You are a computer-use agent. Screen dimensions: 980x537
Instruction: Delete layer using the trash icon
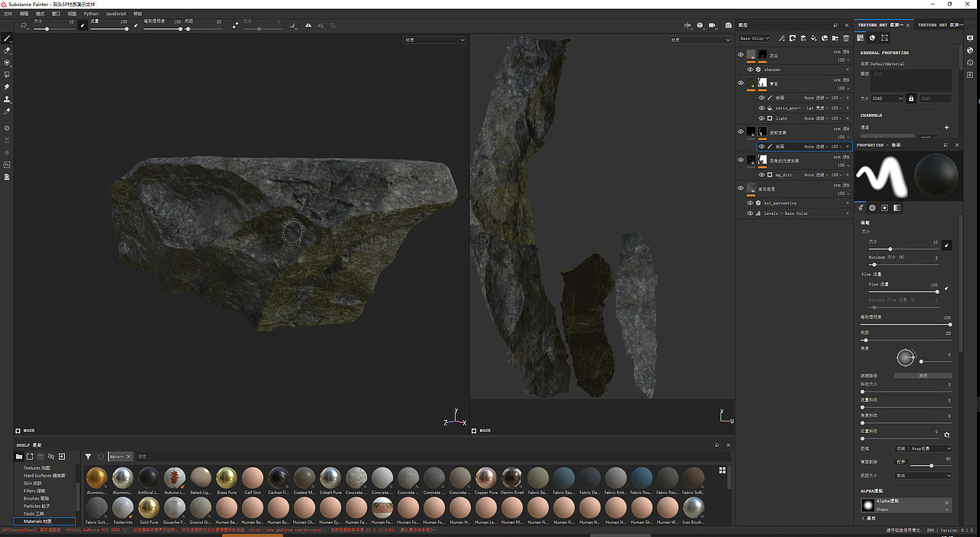point(846,38)
